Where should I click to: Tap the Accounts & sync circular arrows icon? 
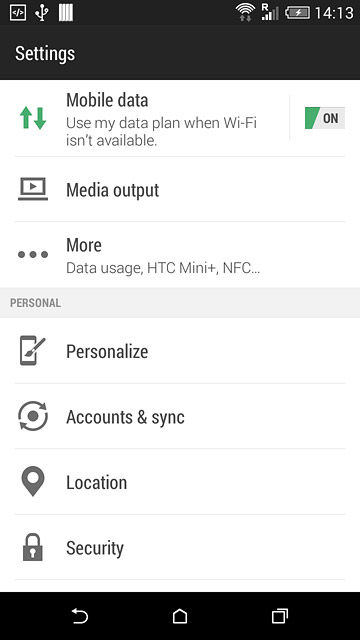pos(33,416)
